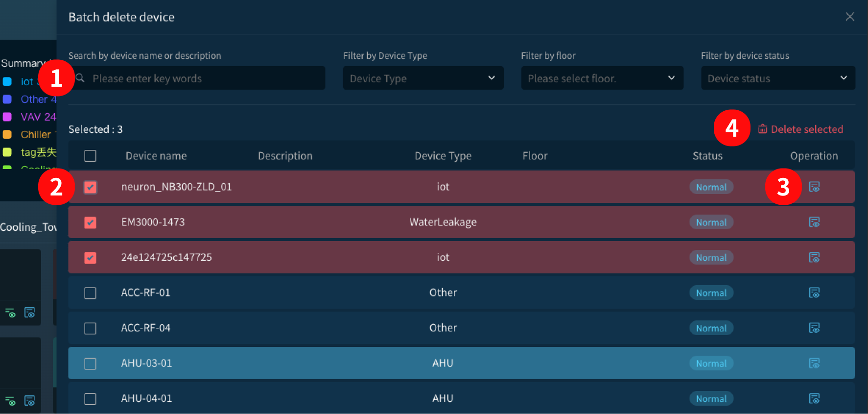The height and width of the screenshot is (414, 868).
Task: Click device name AHU-03-01
Action: (146, 363)
